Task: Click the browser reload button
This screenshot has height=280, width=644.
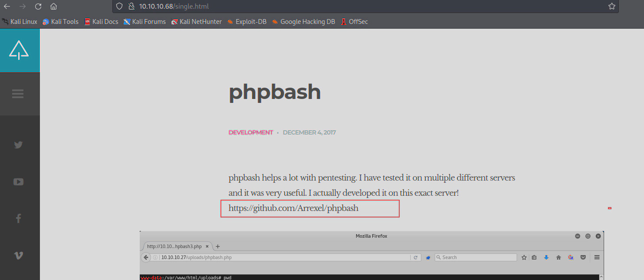Action: [38, 7]
